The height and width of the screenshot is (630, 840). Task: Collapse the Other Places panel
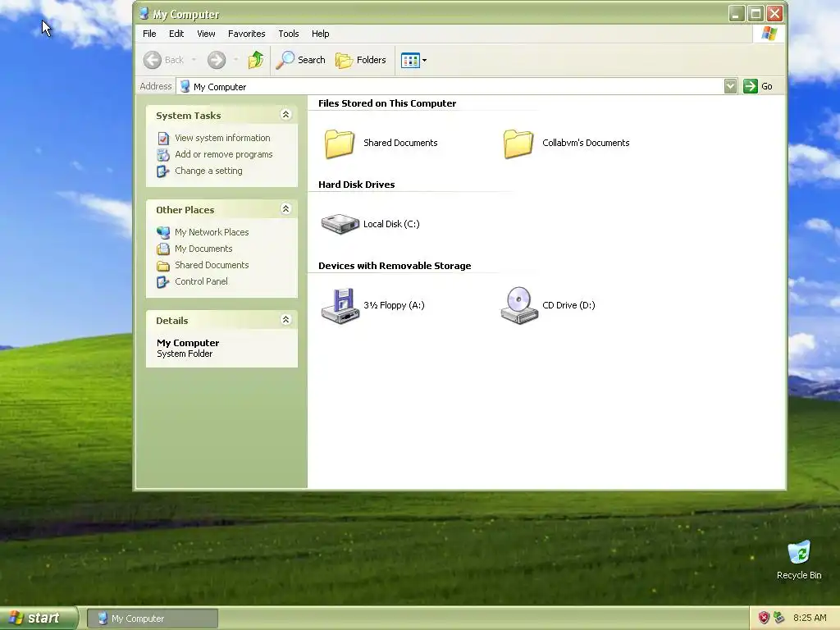click(x=285, y=209)
